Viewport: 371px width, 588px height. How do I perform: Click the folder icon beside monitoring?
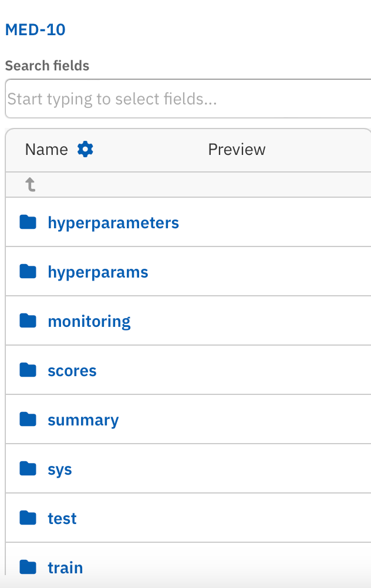(28, 321)
